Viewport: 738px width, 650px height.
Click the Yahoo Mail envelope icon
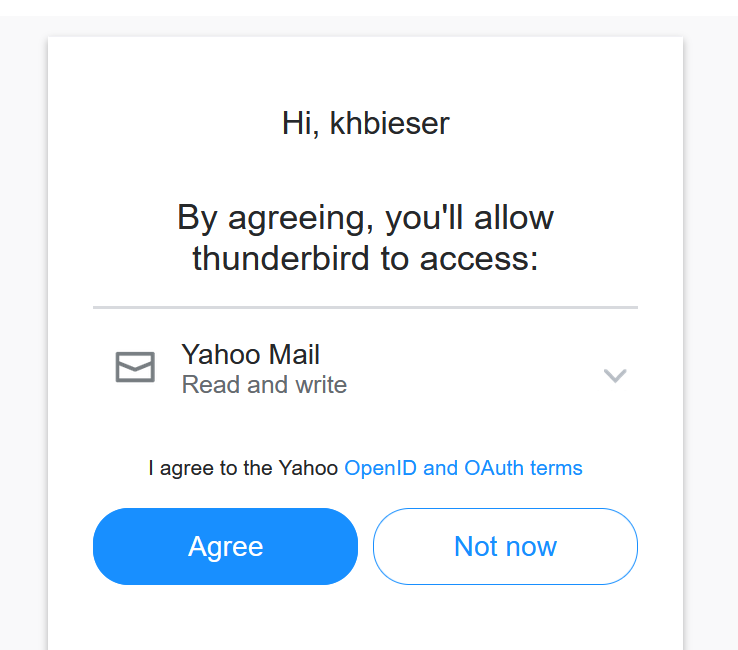(x=135, y=367)
